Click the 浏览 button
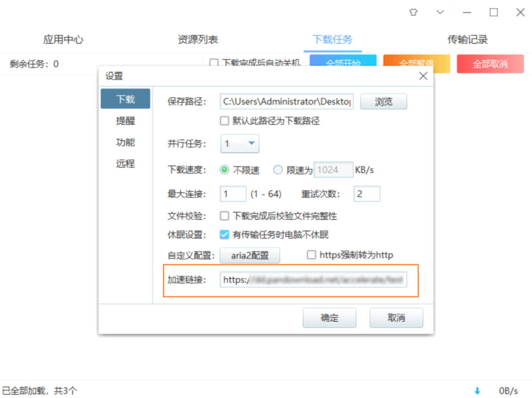The image size is (532, 398). 383,102
